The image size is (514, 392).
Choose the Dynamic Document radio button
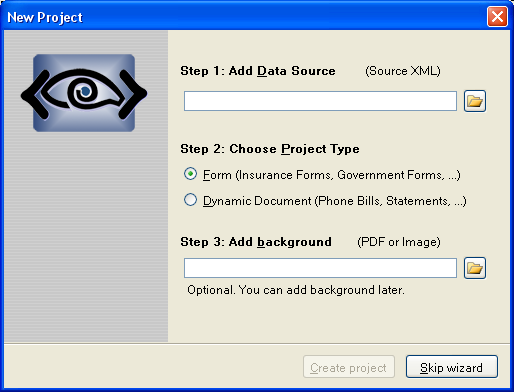click(x=190, y=200)
